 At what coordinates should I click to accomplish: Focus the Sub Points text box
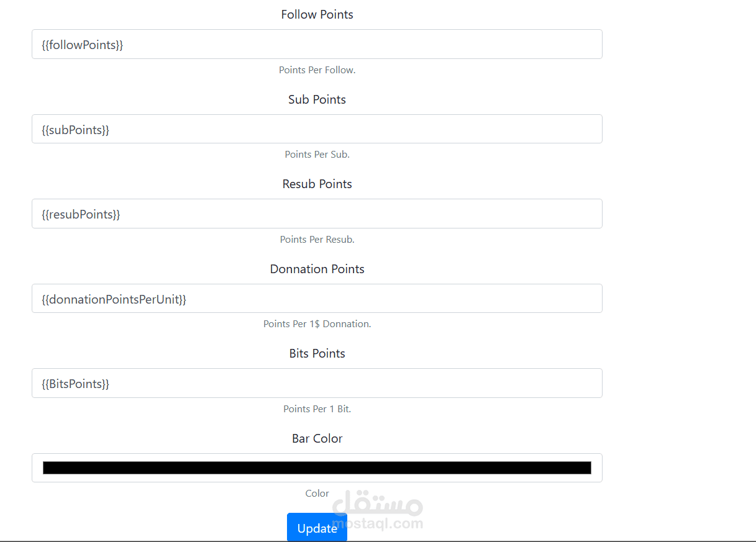(317, 129)
